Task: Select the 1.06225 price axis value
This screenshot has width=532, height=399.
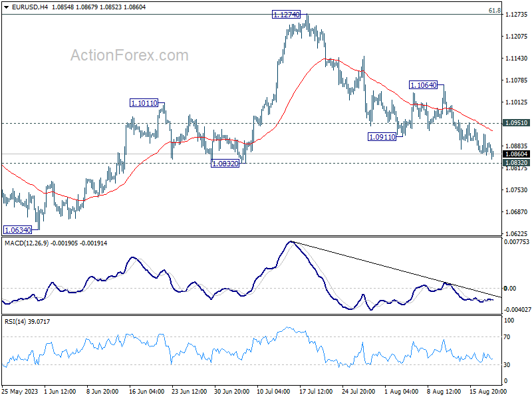Action: pyautogui.click(x=517, y=234)
